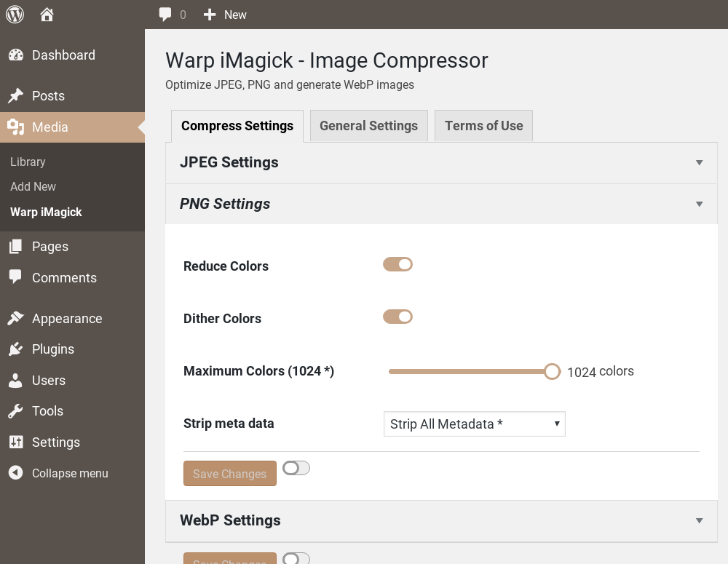Open the site home icon

[47, 15]
